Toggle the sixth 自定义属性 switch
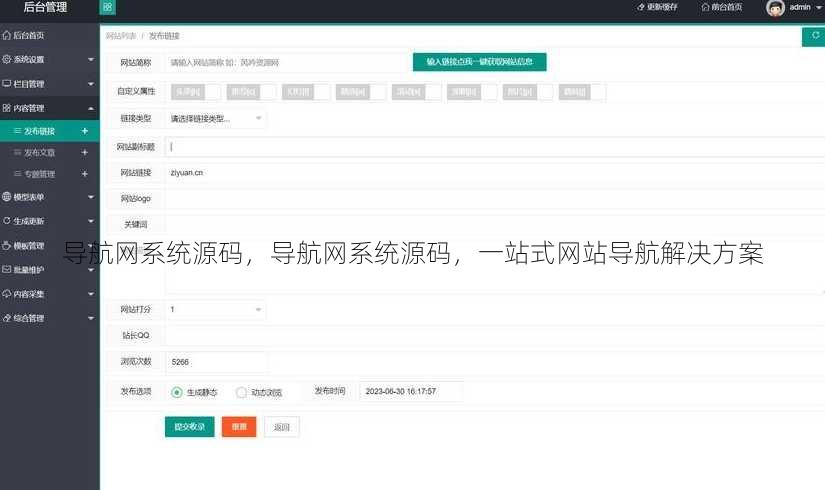 (472, 92)
